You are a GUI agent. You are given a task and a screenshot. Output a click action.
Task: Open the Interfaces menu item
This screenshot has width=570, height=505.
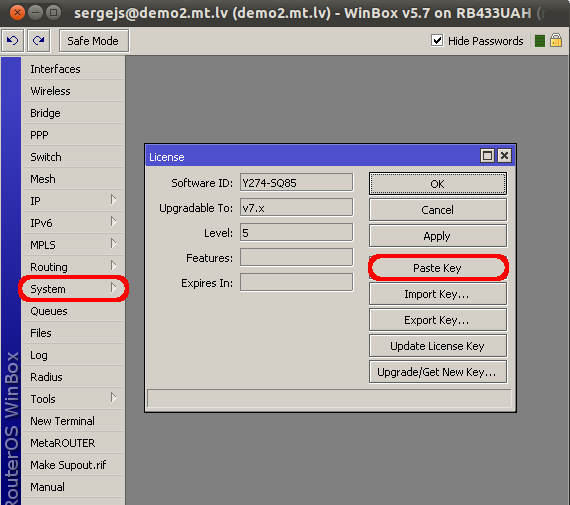[x=73, y=69]
